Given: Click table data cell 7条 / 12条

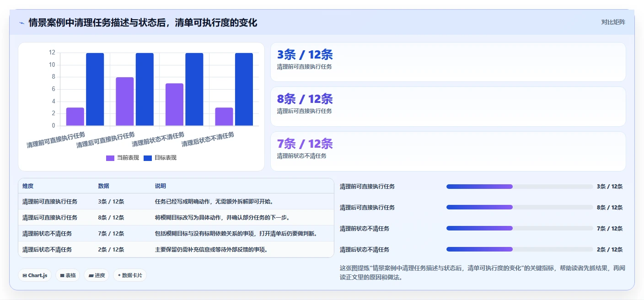Looking at the screenshot, I should [x=111, y=234].
